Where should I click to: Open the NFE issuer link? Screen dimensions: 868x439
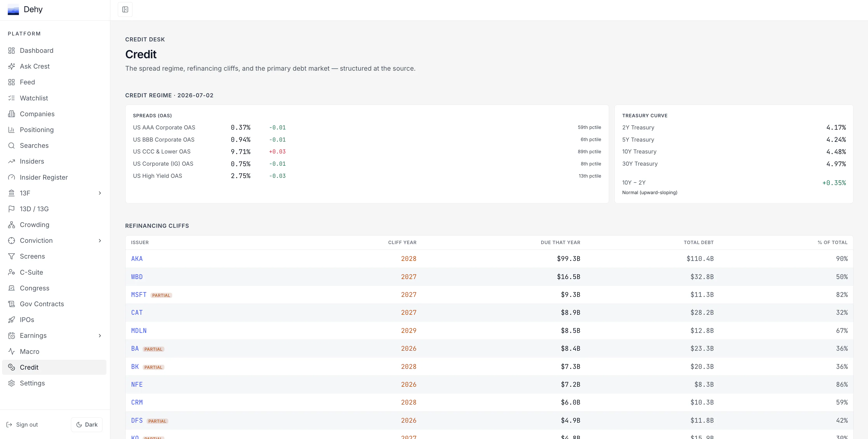click(137, 384)
